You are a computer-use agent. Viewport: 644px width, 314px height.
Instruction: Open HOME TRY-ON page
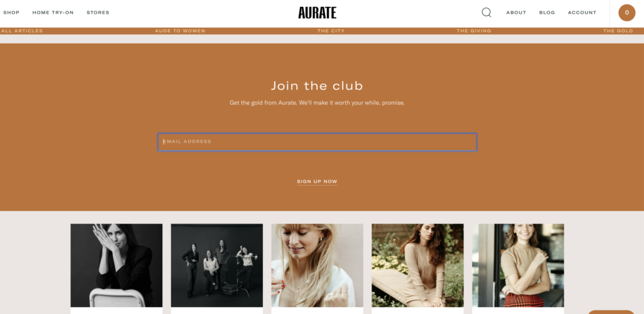[x=53, y=13]
